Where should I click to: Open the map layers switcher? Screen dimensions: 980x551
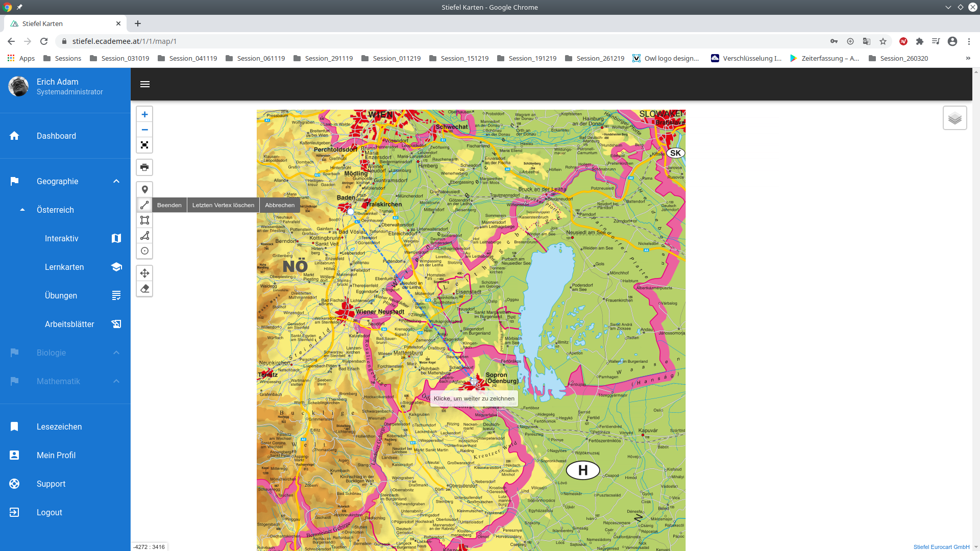pyautogui.click(x=954, y=118)
